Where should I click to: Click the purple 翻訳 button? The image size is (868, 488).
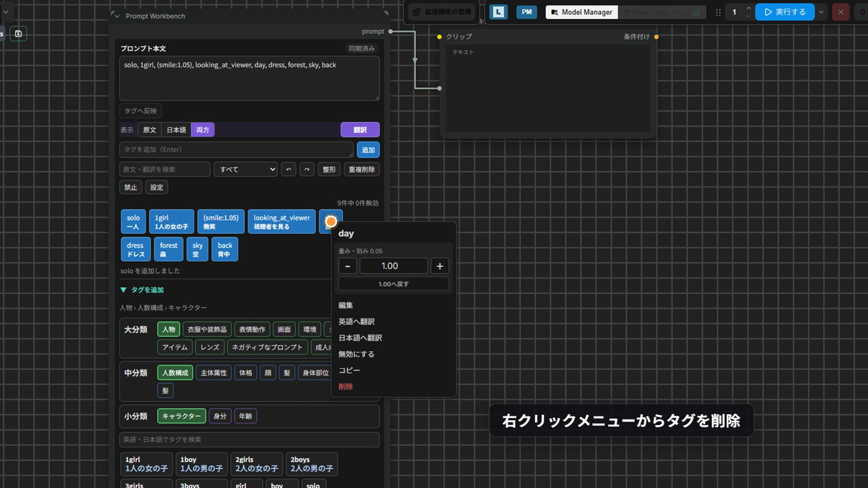[360, 129]
